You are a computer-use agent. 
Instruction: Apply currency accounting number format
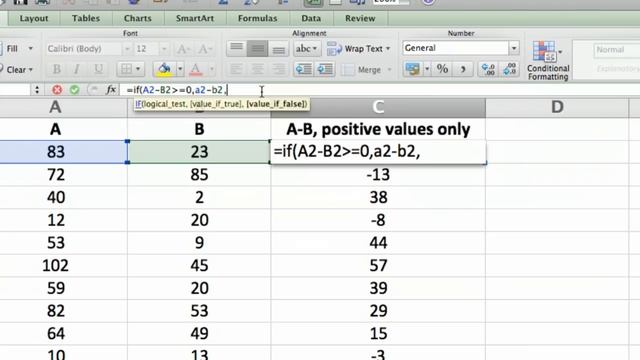412,69
